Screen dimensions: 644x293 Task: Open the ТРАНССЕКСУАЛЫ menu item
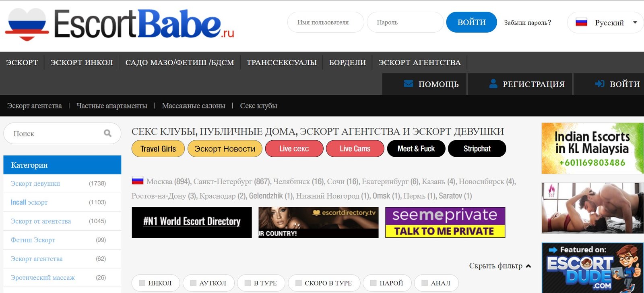281,62
